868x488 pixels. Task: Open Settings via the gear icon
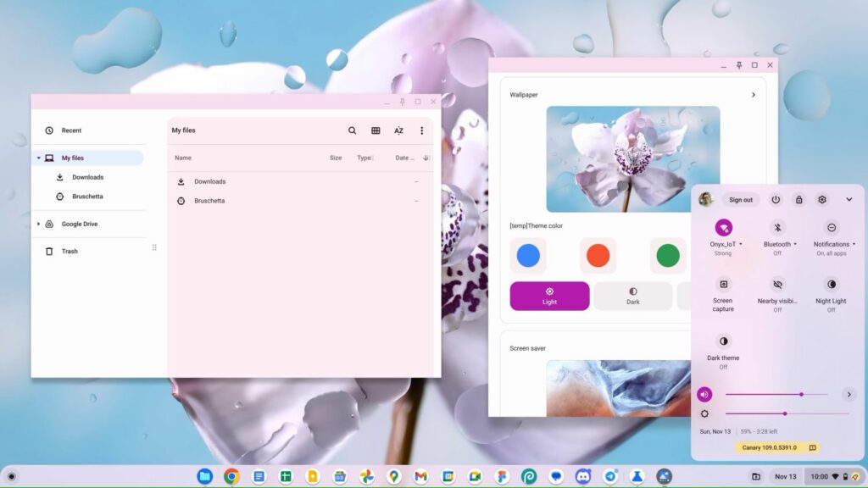(x=821, y=200)
